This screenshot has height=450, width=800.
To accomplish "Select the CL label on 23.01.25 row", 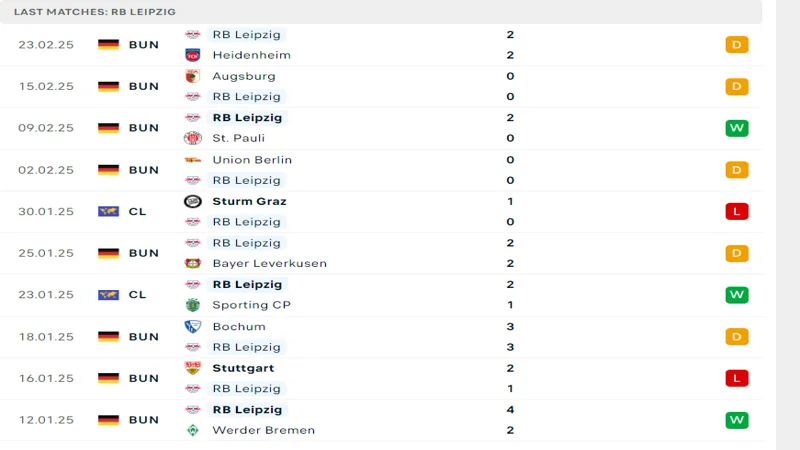I will click(x=138, y=295).
